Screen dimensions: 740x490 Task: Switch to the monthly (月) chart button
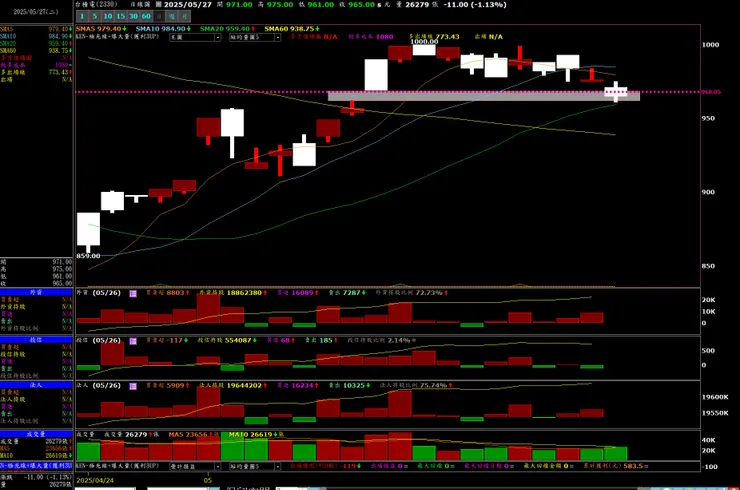(185, 17)
